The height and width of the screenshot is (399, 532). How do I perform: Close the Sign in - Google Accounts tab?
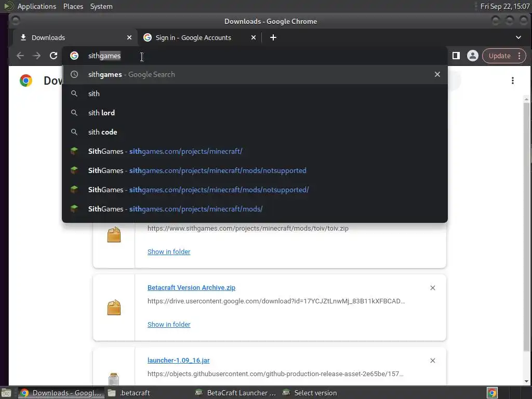pos(254,37)
